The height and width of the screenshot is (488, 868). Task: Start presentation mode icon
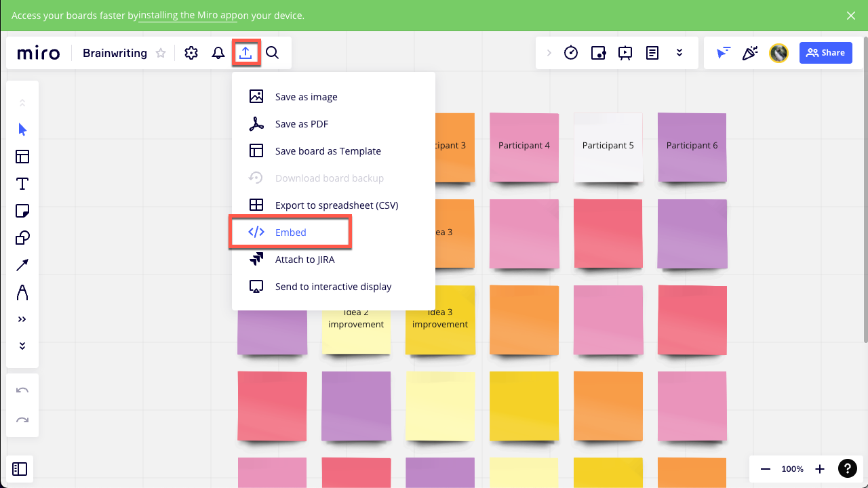pos(625,53)
